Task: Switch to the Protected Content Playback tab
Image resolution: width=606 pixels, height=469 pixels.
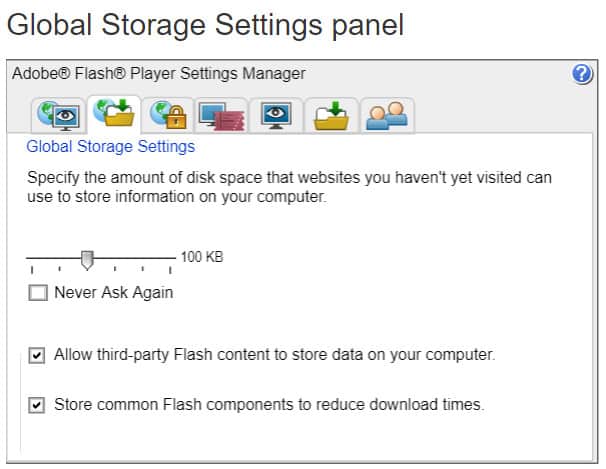Action: pos(222,116)
